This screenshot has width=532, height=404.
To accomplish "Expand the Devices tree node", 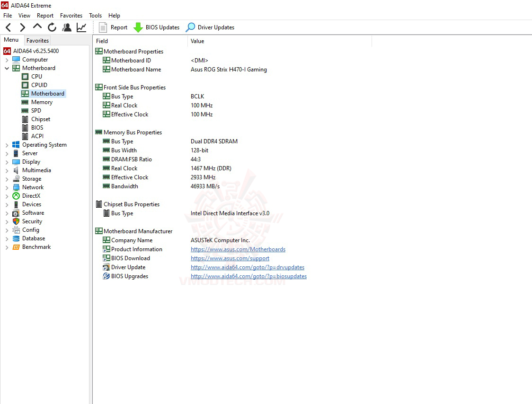I will pos(7,204).
